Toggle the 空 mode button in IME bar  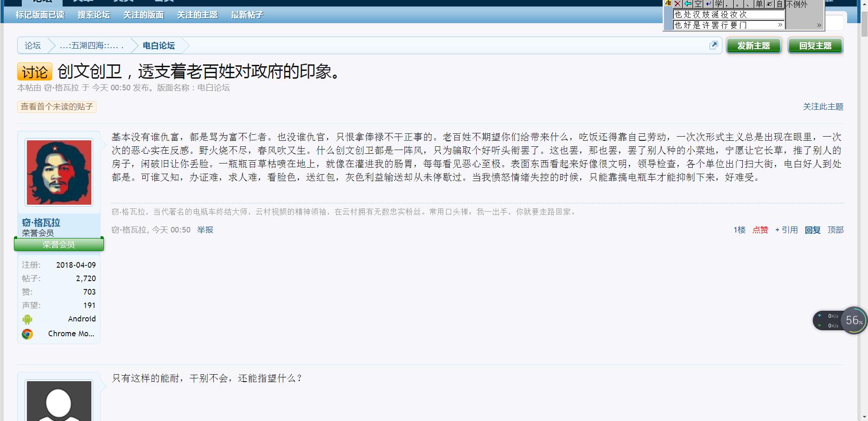coord(698,4)
